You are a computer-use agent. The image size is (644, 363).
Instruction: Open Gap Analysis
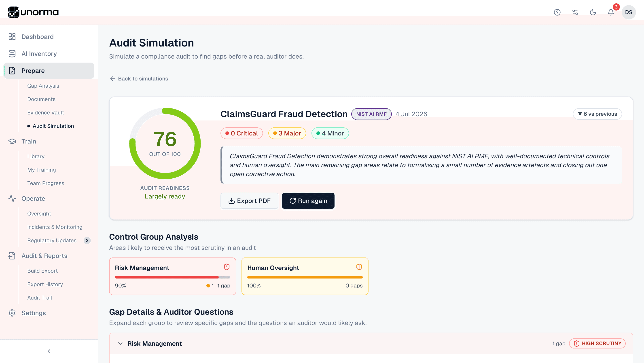(43, 86)
